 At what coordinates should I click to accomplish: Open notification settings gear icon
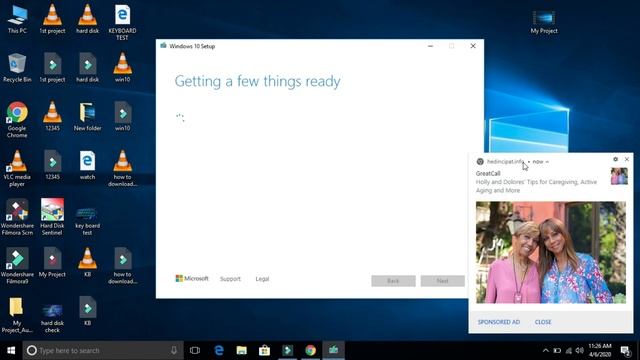(x=616, y=159)
